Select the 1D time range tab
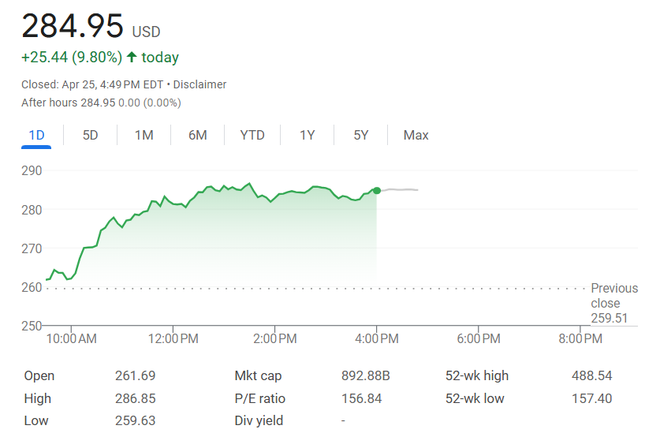 tap(36, 135)
